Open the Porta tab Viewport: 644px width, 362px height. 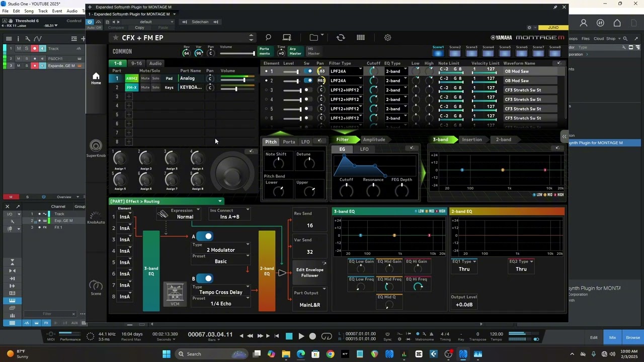pos(289,142)
